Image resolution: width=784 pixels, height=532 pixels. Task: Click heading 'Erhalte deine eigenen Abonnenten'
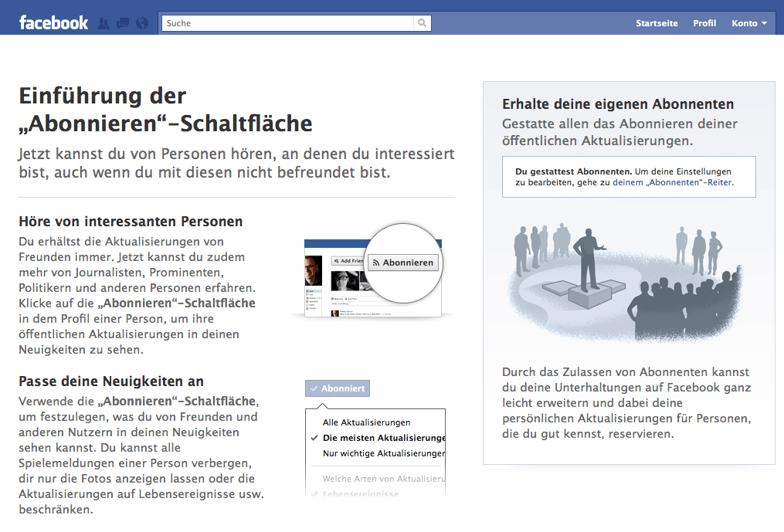click(x=618, y=104)
